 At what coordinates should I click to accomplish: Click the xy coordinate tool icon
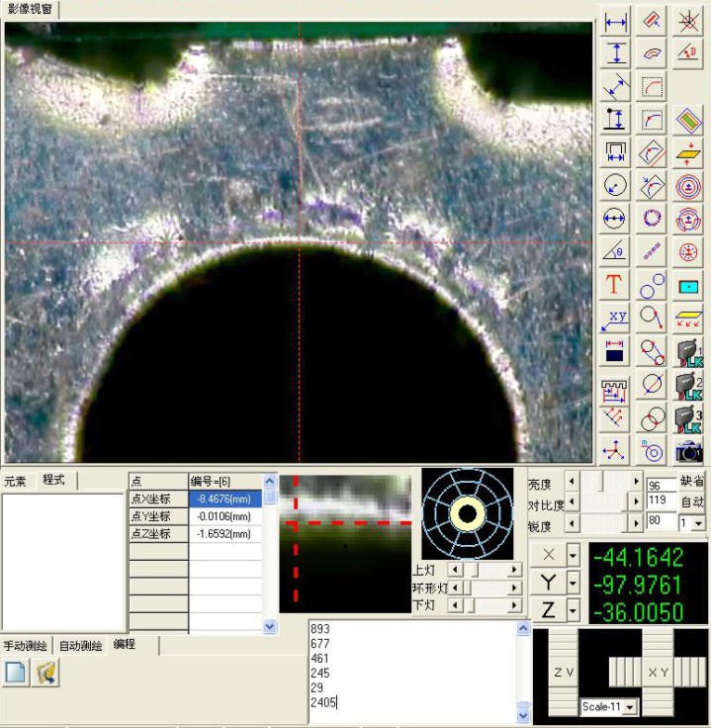pos(615,318)
